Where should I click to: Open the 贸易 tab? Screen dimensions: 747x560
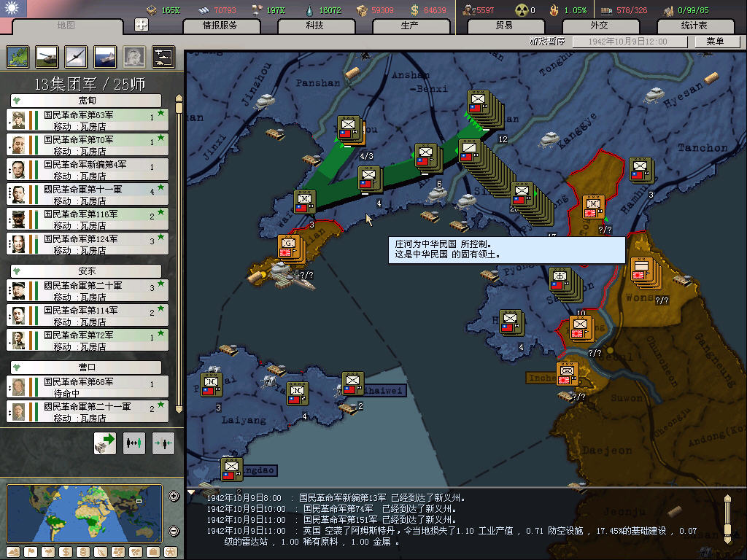click(x=505, y=26)
